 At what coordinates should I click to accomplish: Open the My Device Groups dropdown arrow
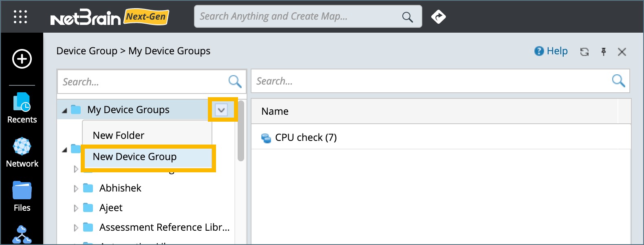pyautogui.click(x=221, y=110)
